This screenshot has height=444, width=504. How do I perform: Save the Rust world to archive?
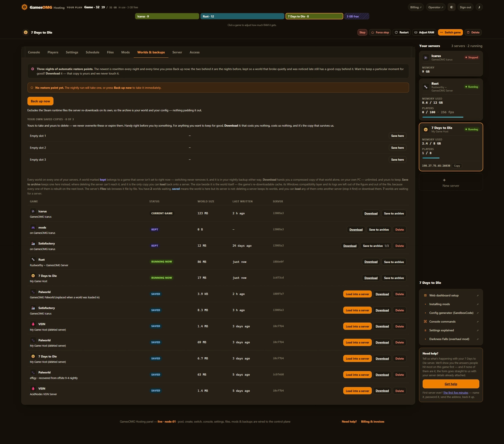coord(394,262)
